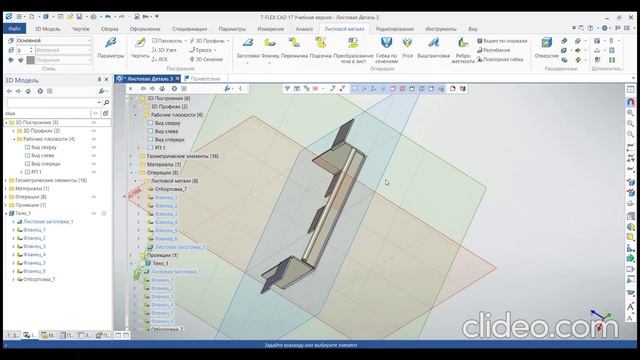Image resolution: width=640 pixels, height=360 pixels.
Task: Toggle visibility of Операции in left panel
Action: coord(93,197)
